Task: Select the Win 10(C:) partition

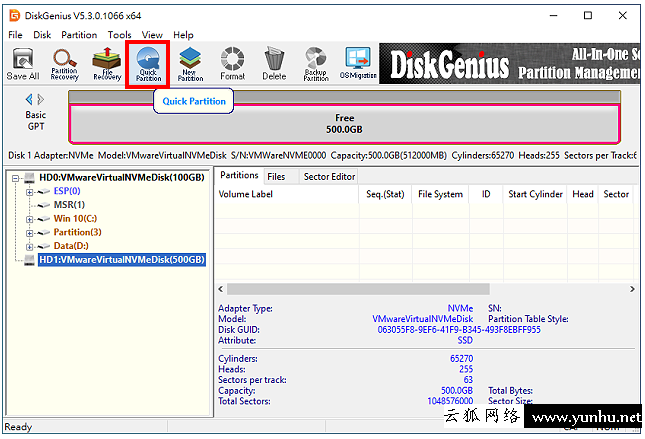Action: coord(75,218)
